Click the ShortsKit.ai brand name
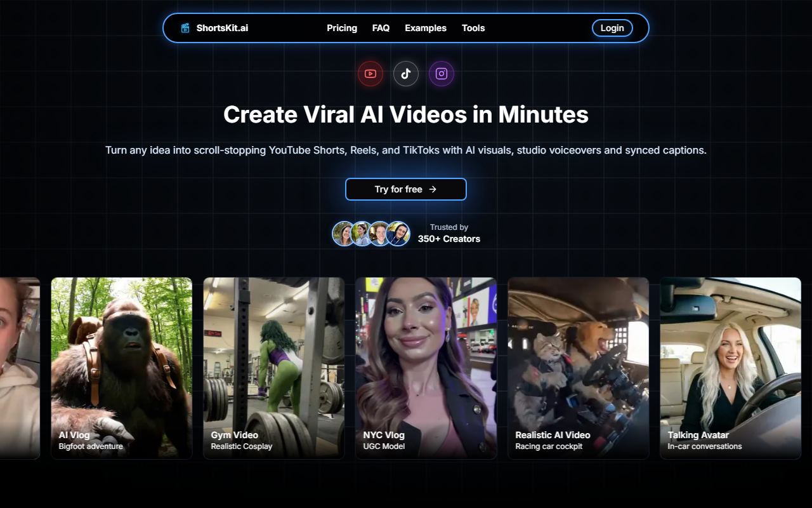The height and width of the screenshot is (508, 812). click(222, 28)
